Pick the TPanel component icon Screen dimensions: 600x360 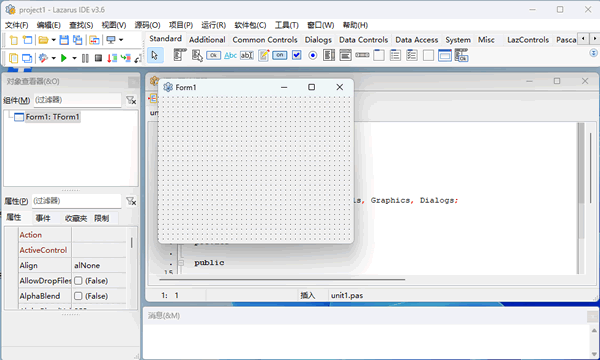click(x=428, y=55)
